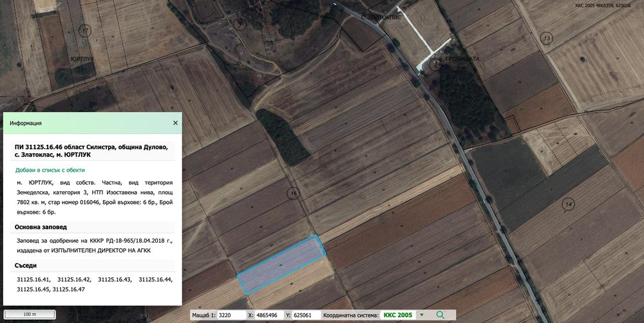Image resolution: width=644 pixels, height=323 pixels.
Task: Open the coordinate system dropdown arrow
Action: (421, 315)
